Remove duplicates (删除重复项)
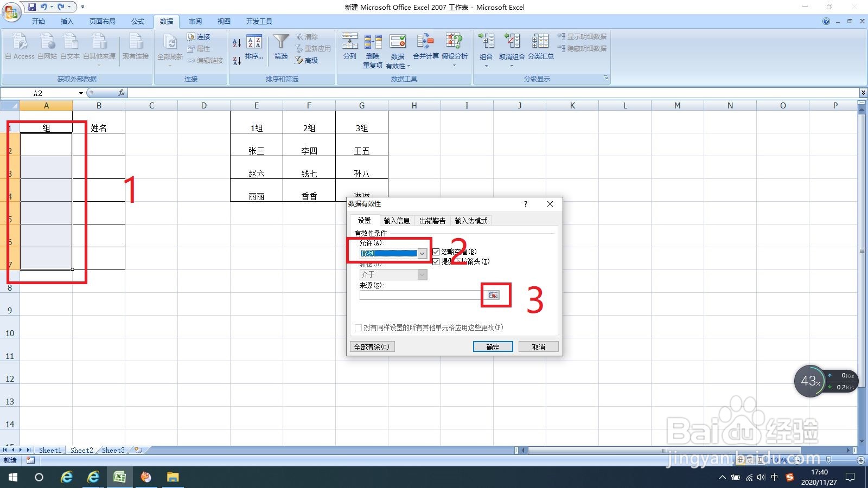The image size is (868, 488). 373,51
